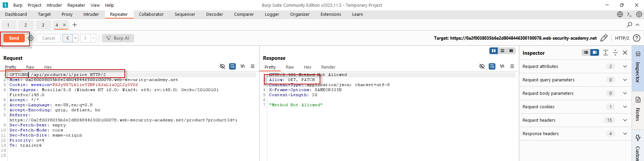This screenshot has width=644, height=161.
Task: Open the Logger tool tab
Action: pos(272,14)
